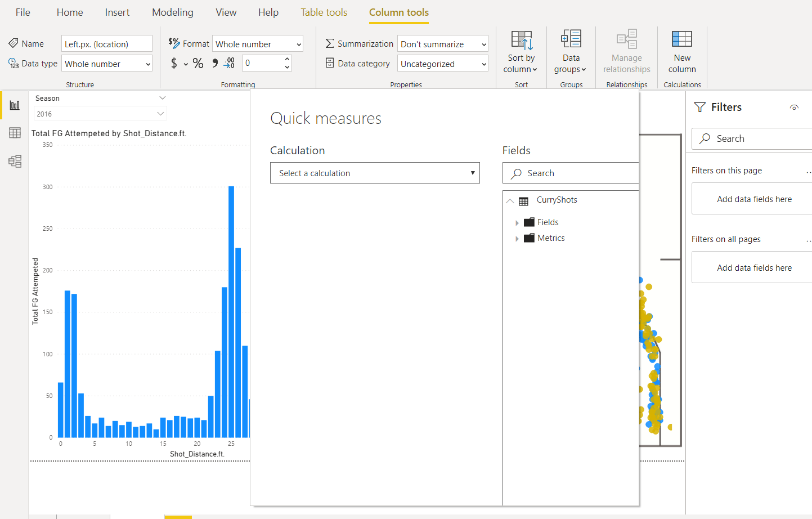Switch to the Table tools tab

[x=324, y=12]
